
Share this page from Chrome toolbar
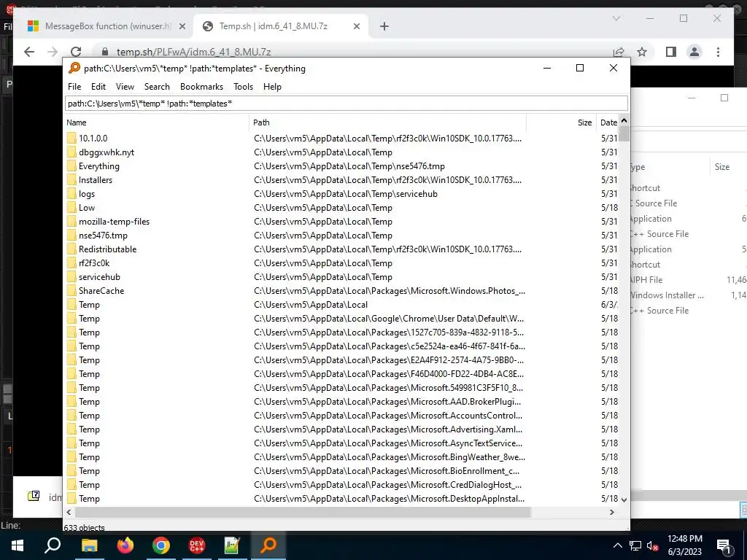click(x=619, y=52)
